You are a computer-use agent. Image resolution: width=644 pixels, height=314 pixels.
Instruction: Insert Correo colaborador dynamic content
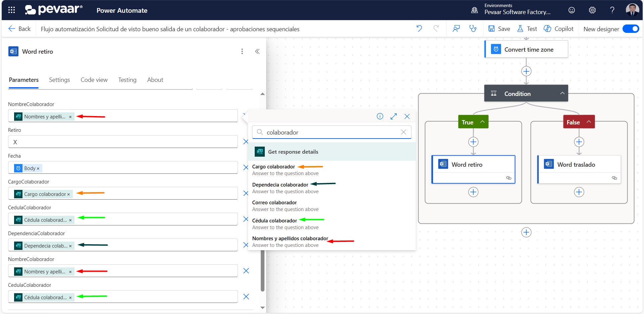(x=332, y=206)
